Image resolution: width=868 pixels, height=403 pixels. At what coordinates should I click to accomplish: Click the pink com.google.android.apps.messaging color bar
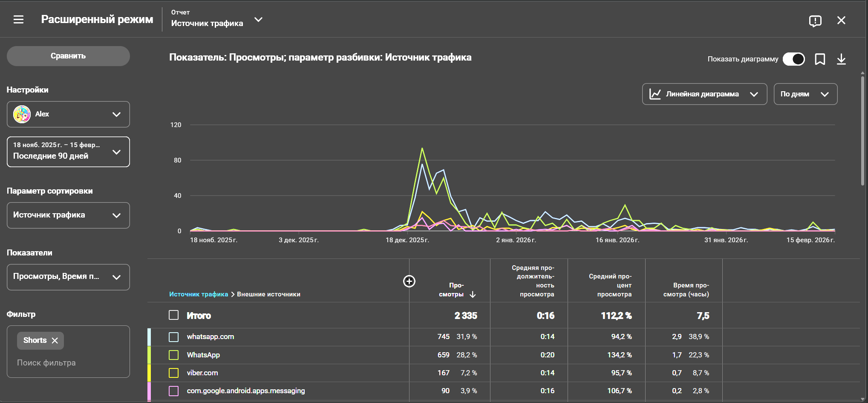(x=149, y=391)
